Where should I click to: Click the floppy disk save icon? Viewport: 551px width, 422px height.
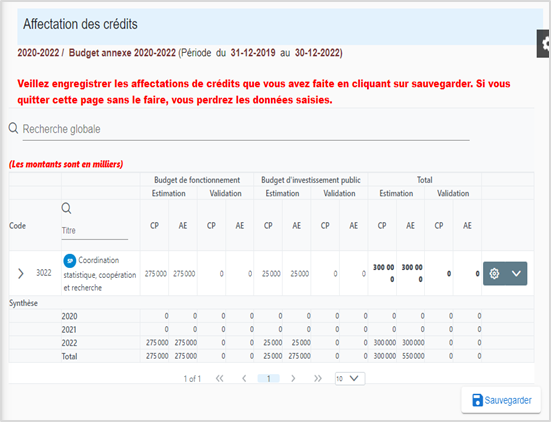point(477,400)
